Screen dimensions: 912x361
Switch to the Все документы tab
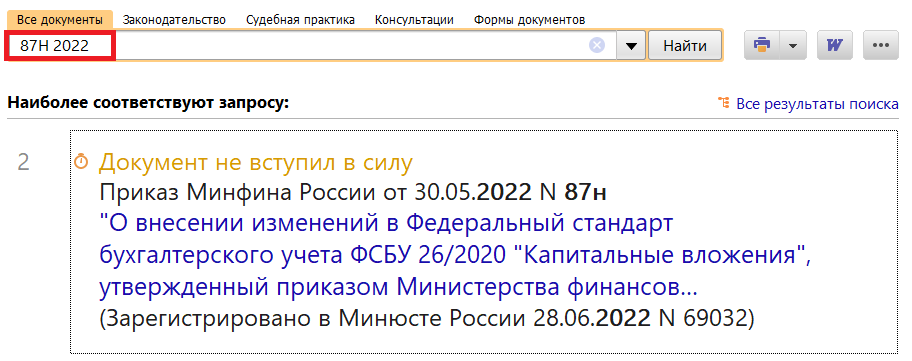(59, 20)
